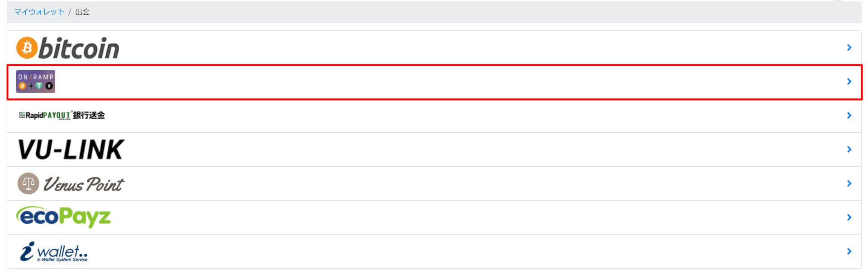Expand the RapidPAYOUT row chevron arrow

(849, 116)
